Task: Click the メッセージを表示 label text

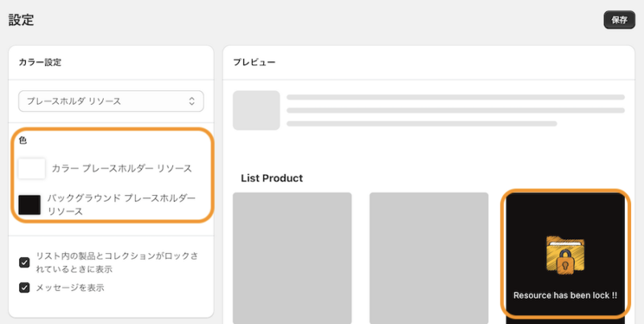Action: 70,288
